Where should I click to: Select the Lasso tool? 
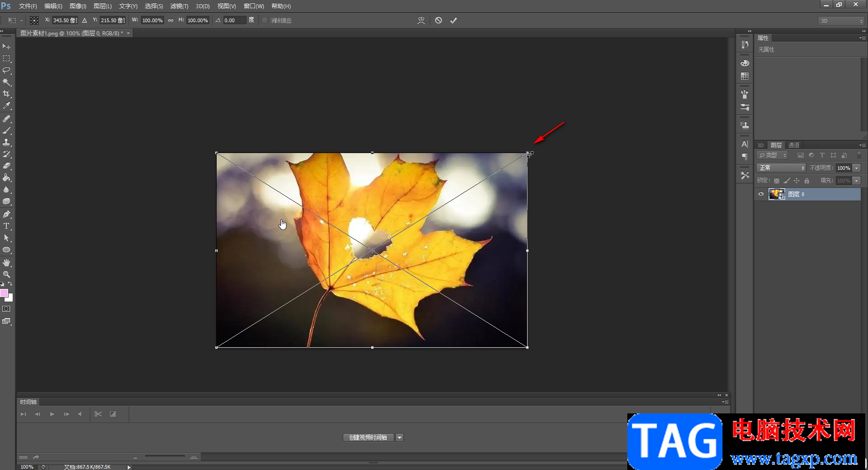pyautogui.click(x=6, y=70)
